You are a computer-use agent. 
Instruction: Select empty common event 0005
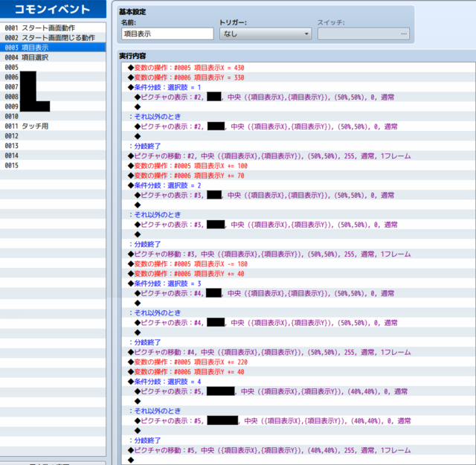click(53, 67)
